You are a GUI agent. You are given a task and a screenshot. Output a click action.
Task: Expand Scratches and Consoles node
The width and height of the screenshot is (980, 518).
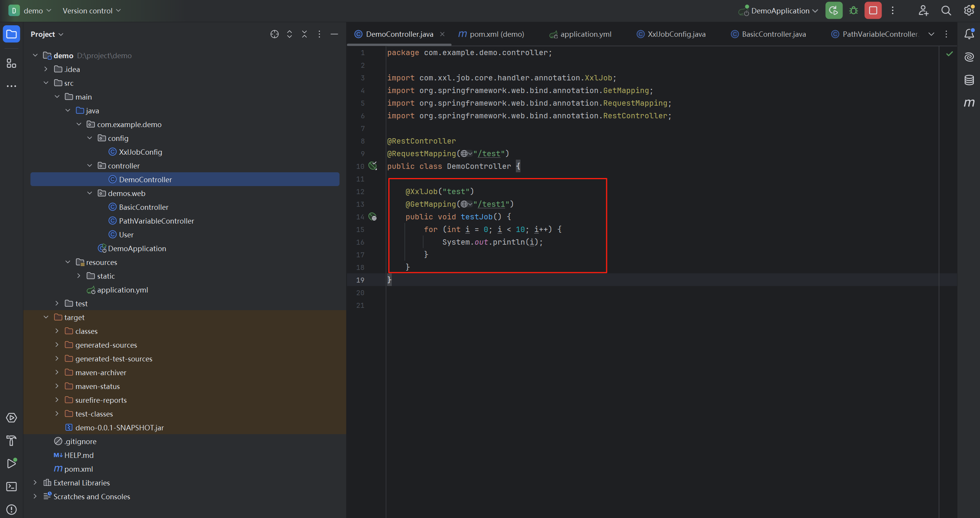pos(35,497)
